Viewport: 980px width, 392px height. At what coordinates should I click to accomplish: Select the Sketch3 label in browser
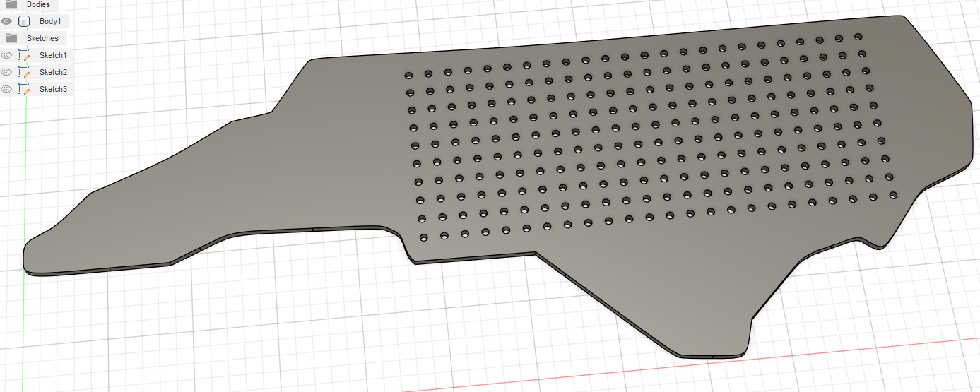point(53,89)
